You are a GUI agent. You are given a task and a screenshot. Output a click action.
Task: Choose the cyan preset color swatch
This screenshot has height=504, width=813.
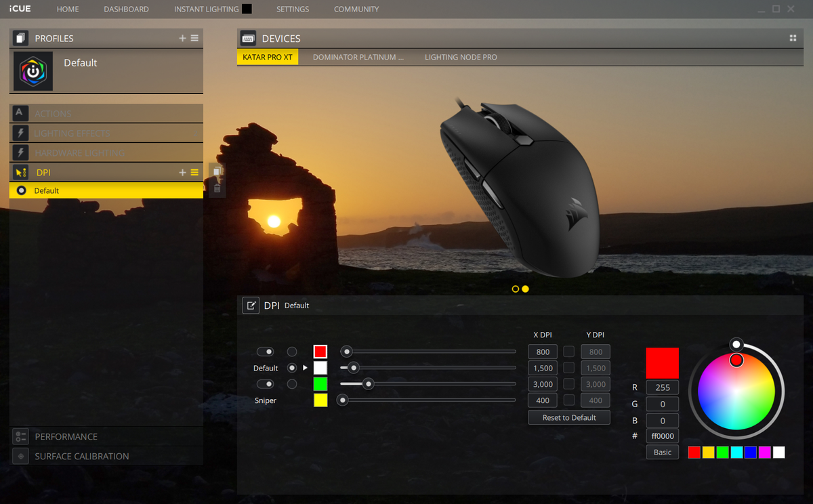(x=736, y=452)
